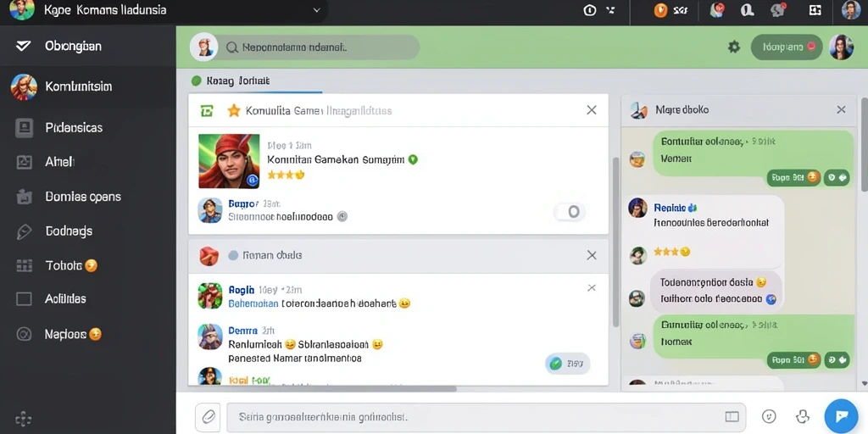This screenshot has height=434, width=868.
Task: Click green check pill near Denra message
Action: tap(567, 364)
